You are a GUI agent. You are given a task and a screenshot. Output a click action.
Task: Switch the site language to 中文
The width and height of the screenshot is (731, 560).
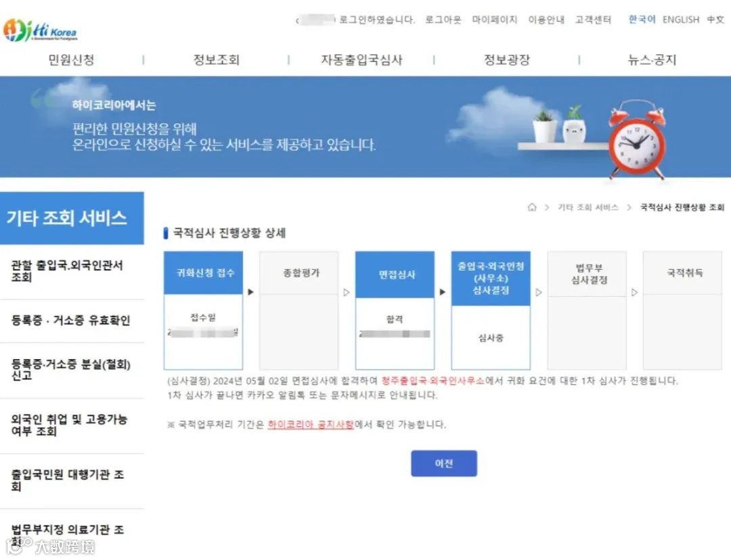point(715,20)
